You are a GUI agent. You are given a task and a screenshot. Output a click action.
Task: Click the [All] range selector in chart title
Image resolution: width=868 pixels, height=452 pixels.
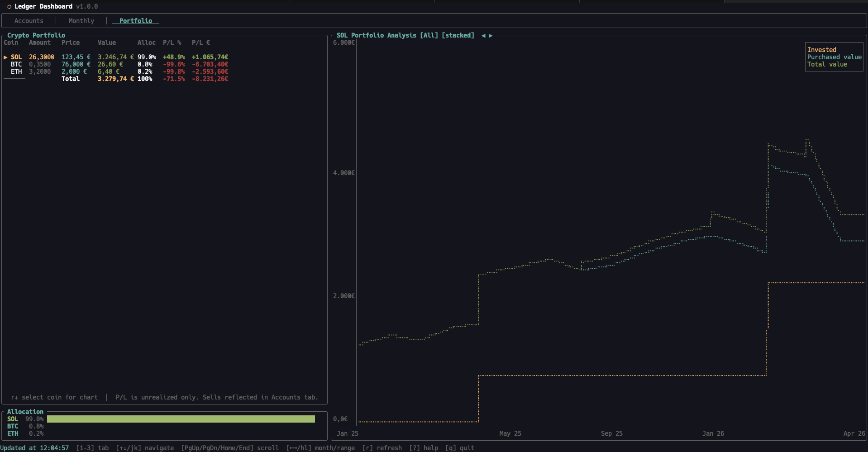click(429, 35)
